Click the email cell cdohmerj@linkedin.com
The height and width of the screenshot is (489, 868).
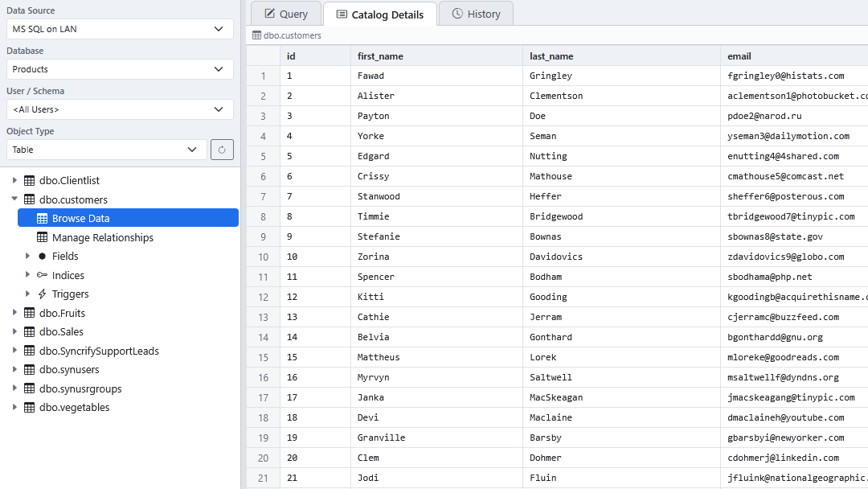(x=794, y=458)
